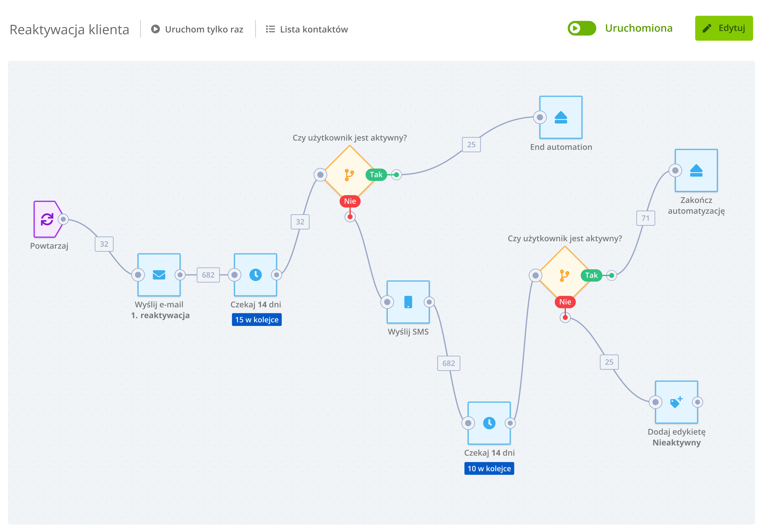Click the Tak badge on second condition

click(591, 275)
